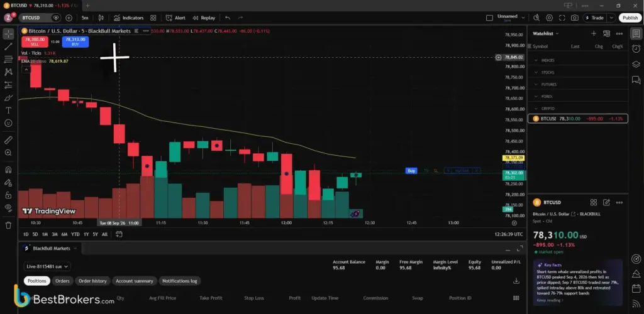Click the Publish button
Screen dimensions: 644x314
(630, 18)
